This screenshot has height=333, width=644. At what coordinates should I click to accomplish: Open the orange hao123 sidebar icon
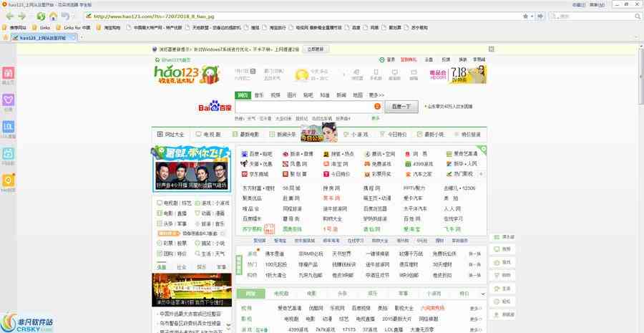coord(8,180)
